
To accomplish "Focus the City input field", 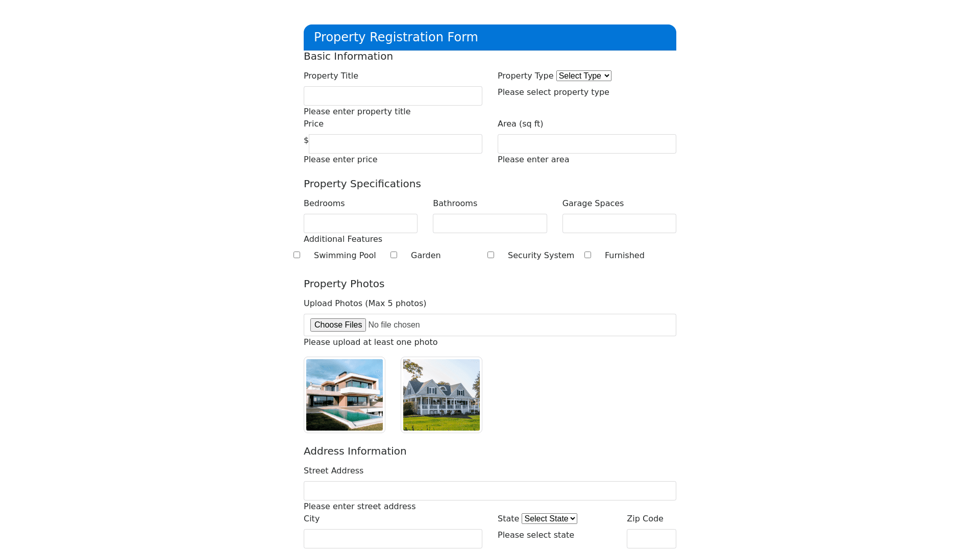I will point(393,539).
